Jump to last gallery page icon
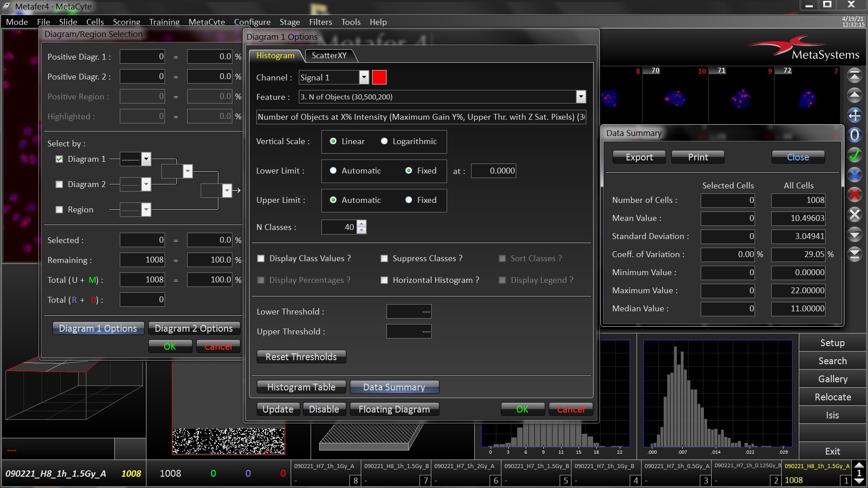 point(854,254)
